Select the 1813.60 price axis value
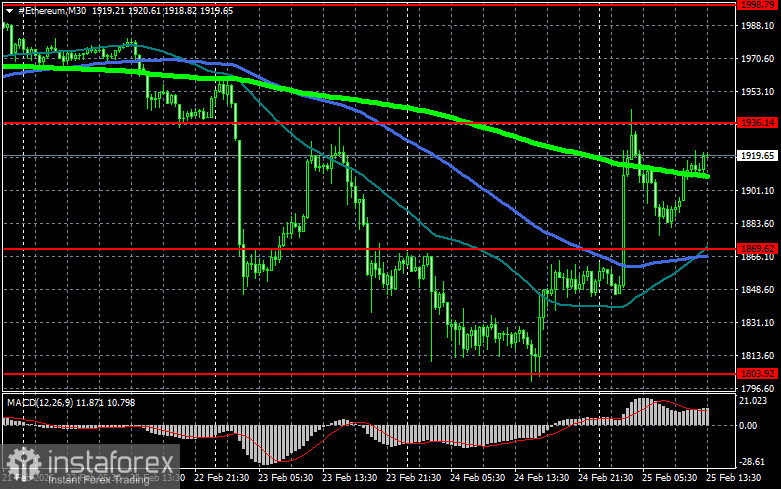 (x=758, y=356)
